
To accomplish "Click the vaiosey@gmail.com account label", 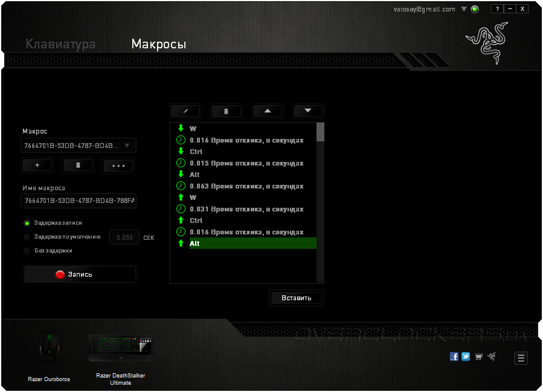I will coord(424,9).
